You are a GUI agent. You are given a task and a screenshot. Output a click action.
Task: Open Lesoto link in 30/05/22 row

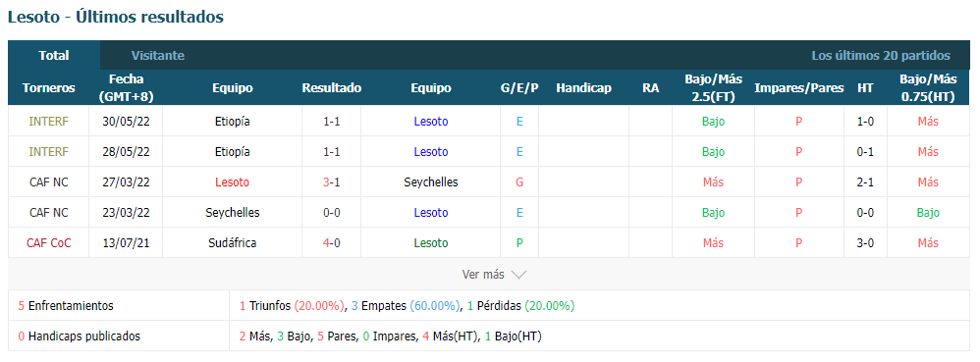(431, 122)
